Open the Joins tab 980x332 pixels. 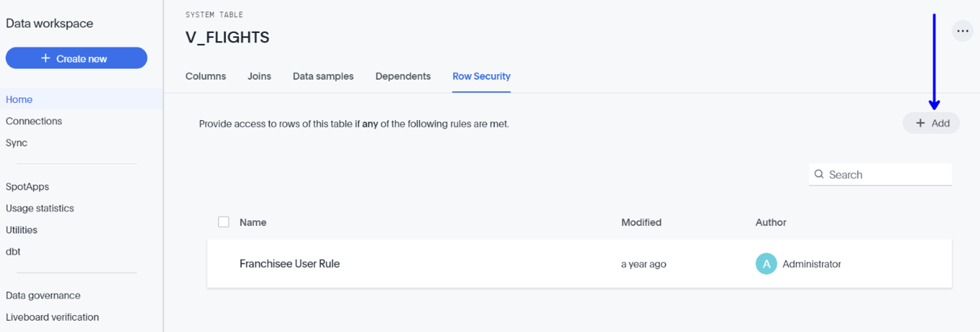(x=259, y=77)
